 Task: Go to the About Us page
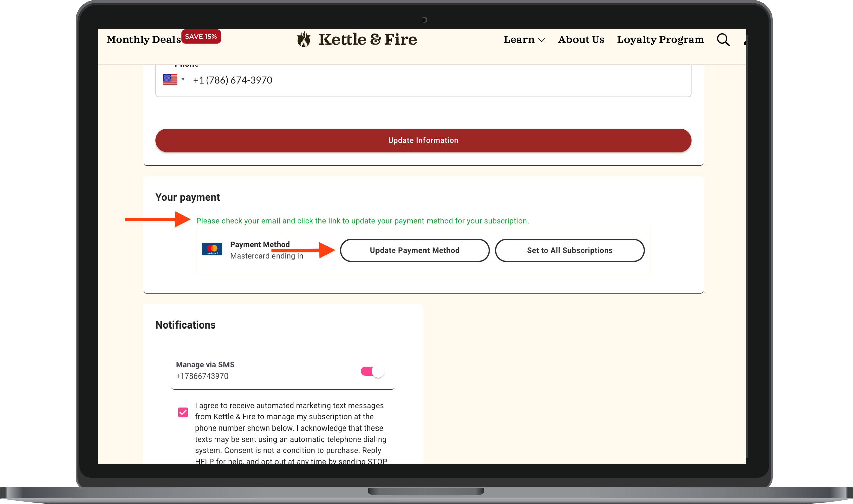pos(581,39)
